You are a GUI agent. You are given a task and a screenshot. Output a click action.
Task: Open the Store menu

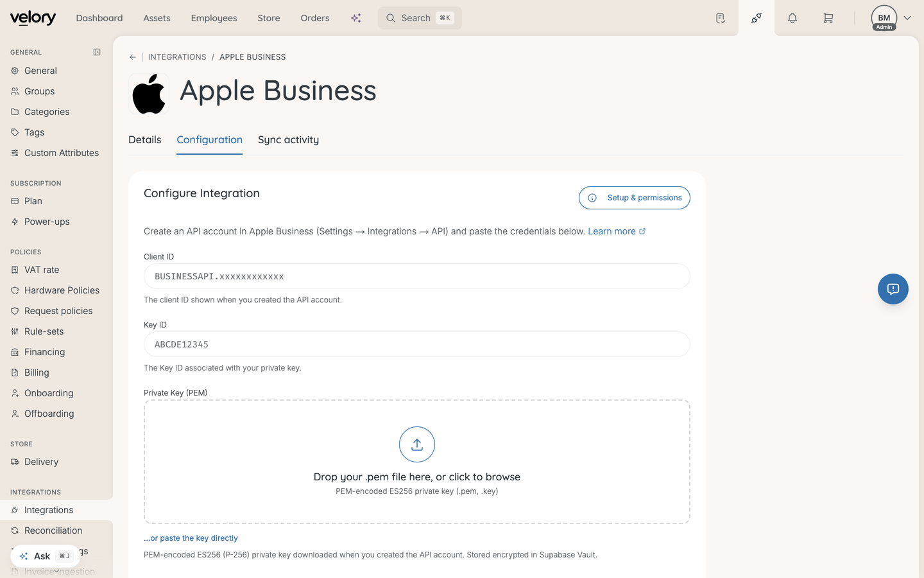(x=269, y=18)
